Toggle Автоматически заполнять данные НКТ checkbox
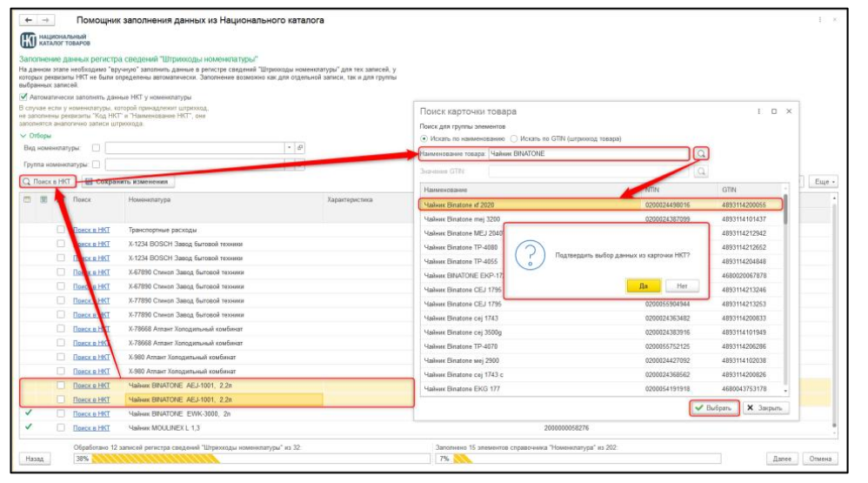868x483 pixels. coord(23,97)
